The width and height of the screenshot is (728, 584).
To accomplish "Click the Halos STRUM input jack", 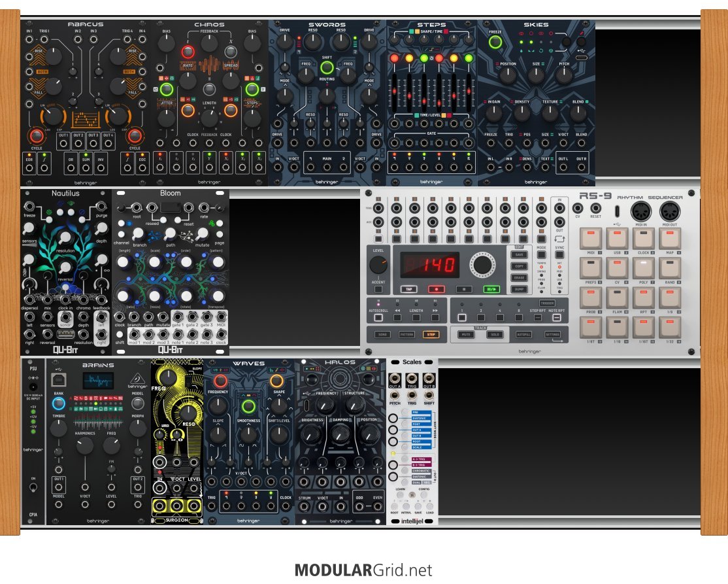I will (x=304, y=507).
